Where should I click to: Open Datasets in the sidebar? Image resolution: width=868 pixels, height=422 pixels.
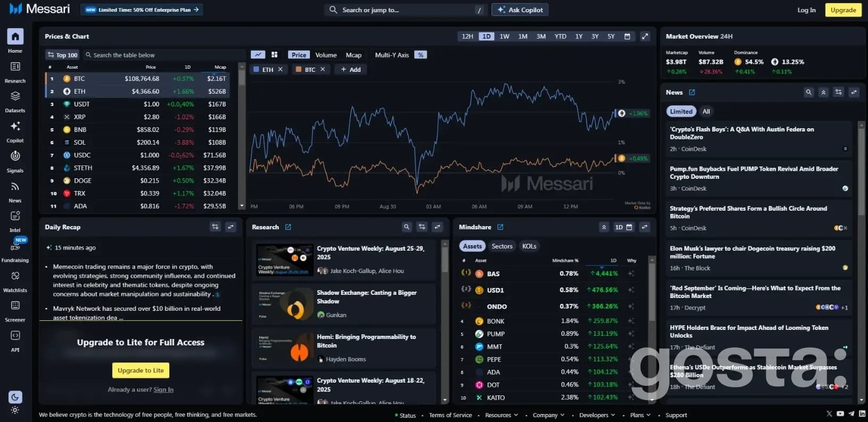coord(15,102)
